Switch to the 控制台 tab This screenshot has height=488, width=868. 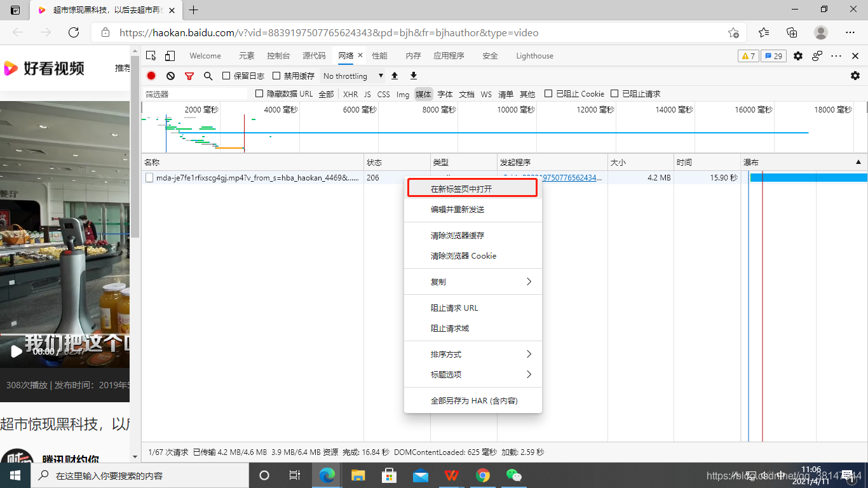(x=278, y=56)
